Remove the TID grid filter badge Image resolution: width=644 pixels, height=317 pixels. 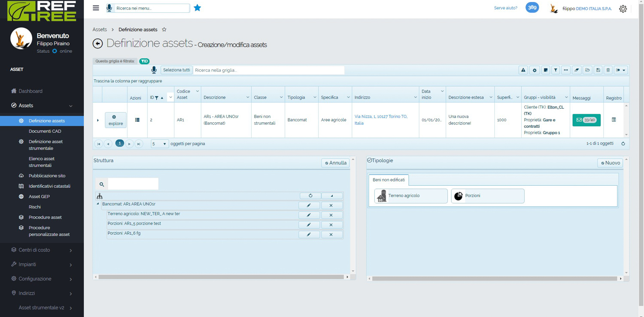click(x=144, y=61)
